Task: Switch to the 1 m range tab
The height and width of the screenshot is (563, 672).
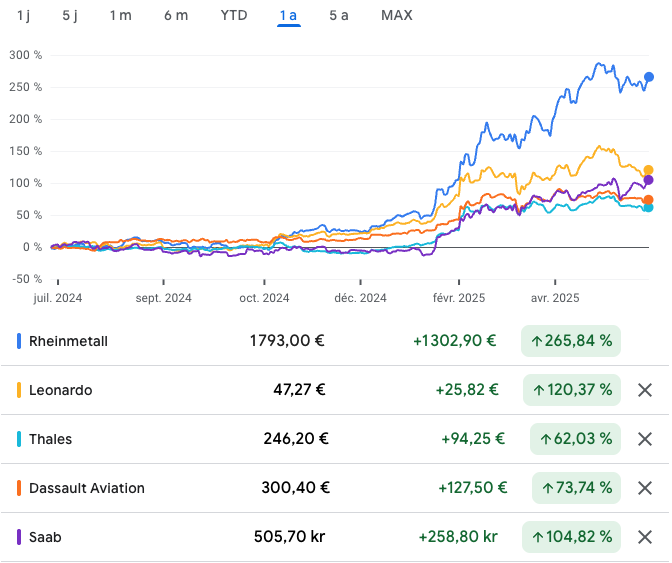Action: (x=120, y=15)
